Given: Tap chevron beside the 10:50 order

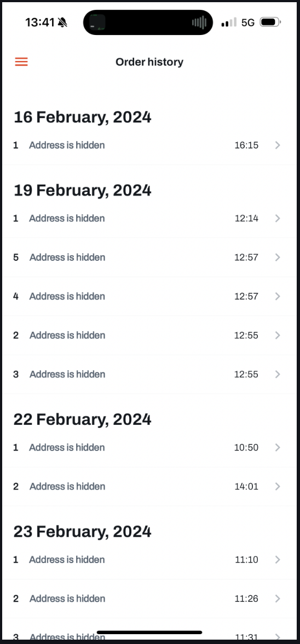Looking at the screenshot, I should click(278, 447).
